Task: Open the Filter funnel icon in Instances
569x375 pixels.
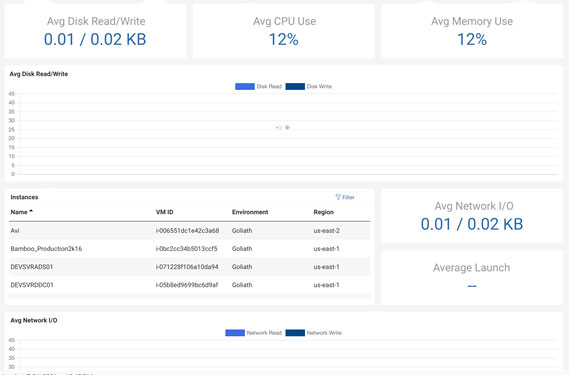Action: pyautogui.click(x=338, y=197)
